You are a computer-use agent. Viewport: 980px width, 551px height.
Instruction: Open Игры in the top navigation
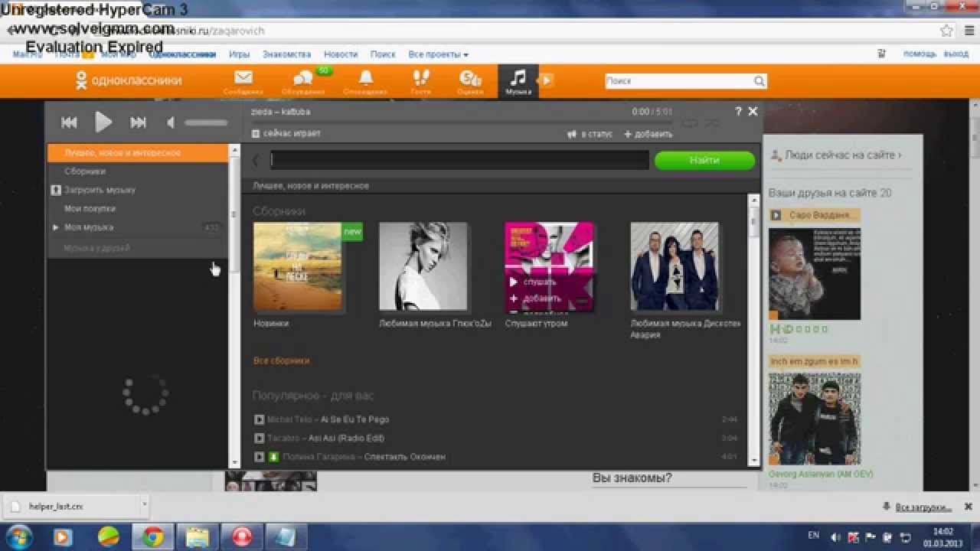click(x=240, y=54)
